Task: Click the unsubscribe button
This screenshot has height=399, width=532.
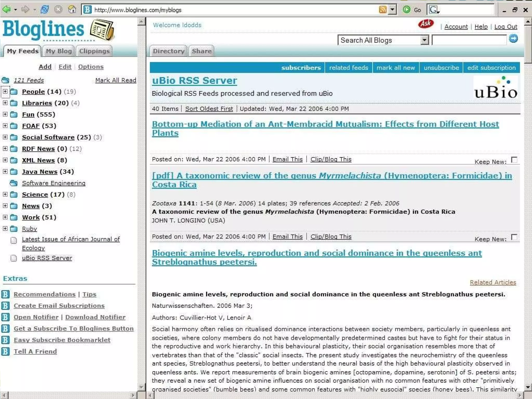Action: (x=441, y=68)
